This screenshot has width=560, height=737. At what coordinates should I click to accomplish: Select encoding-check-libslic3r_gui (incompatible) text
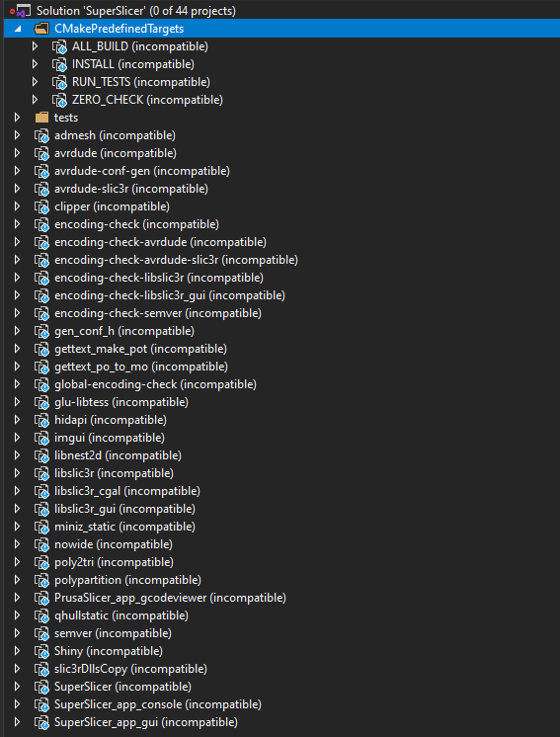coord(170,295)
